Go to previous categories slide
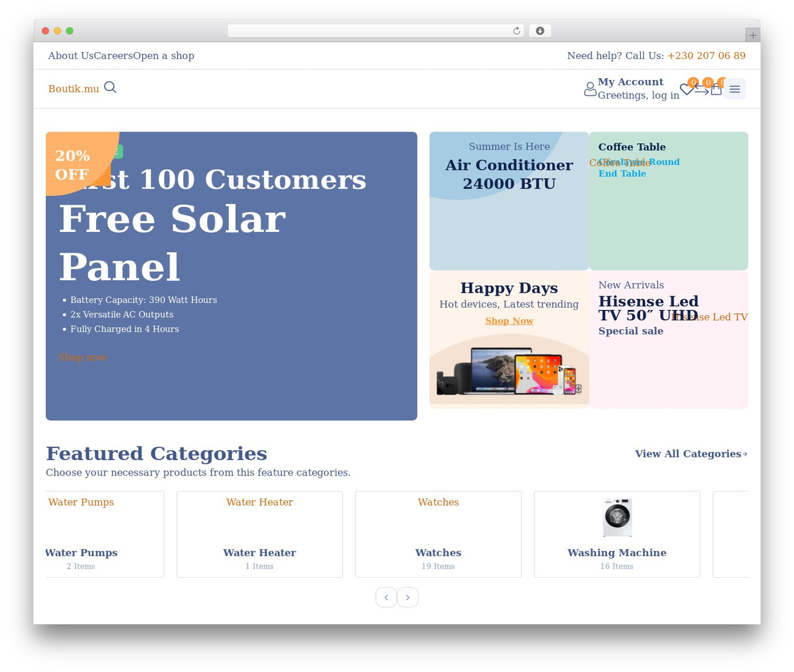The width and height of the screenshot is (794, 672). click(x=386, y=597)
